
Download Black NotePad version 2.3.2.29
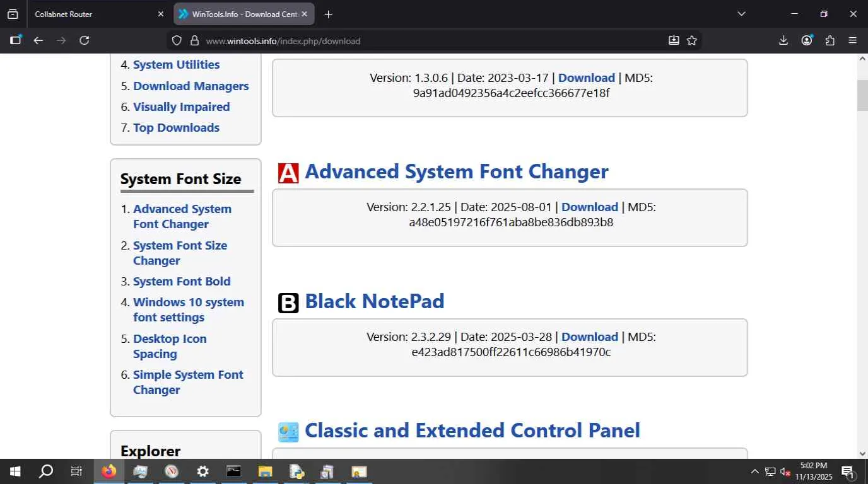tap(589, 337)
